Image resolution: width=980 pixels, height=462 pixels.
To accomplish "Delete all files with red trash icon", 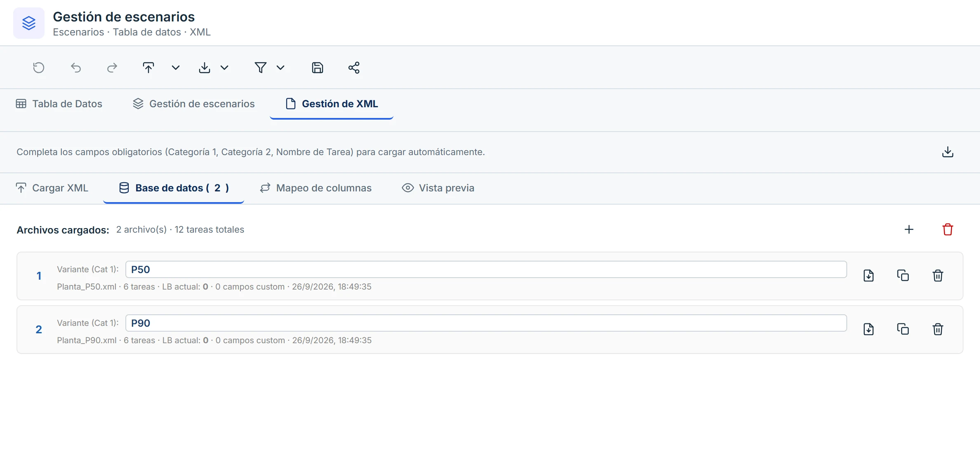I will pos(948,229).
